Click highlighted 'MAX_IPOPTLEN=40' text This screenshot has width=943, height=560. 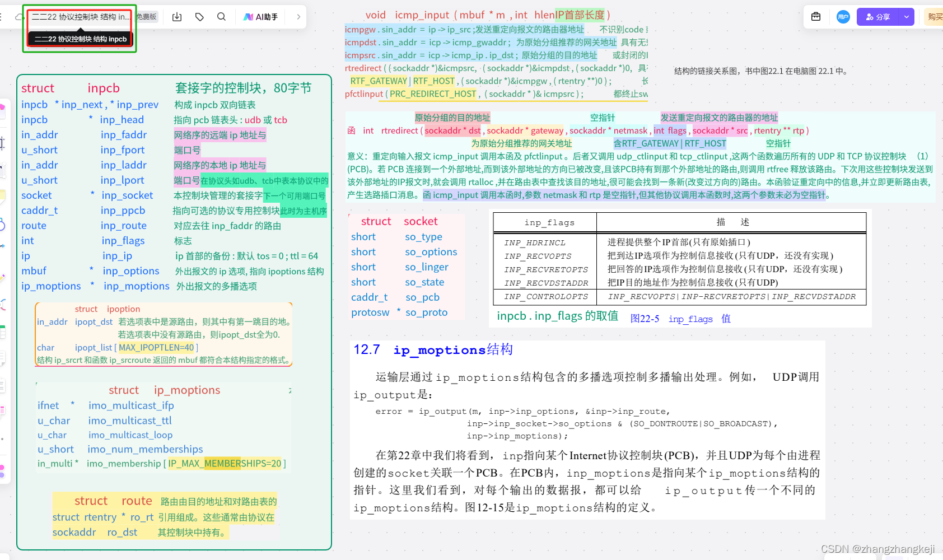point(156,347)
